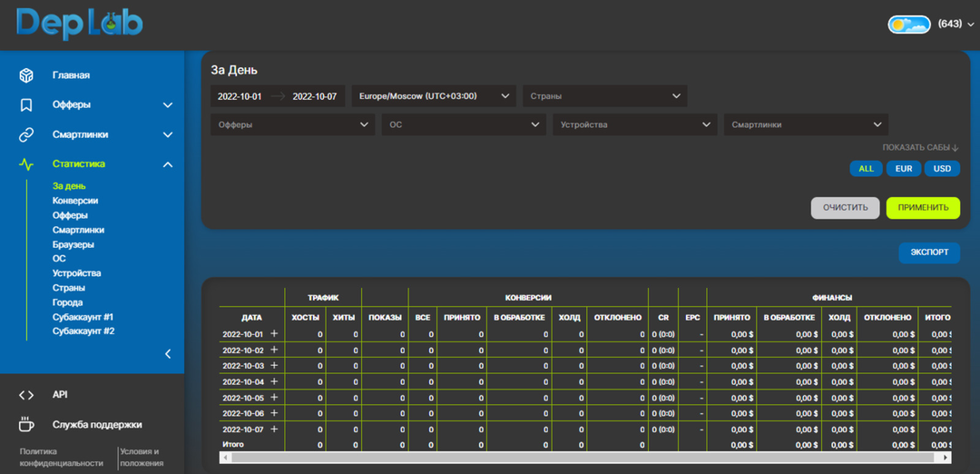Switch currency filter to EUR
Image resolution: width=980 pixels, height=474 pixels.
pos(904,169)
